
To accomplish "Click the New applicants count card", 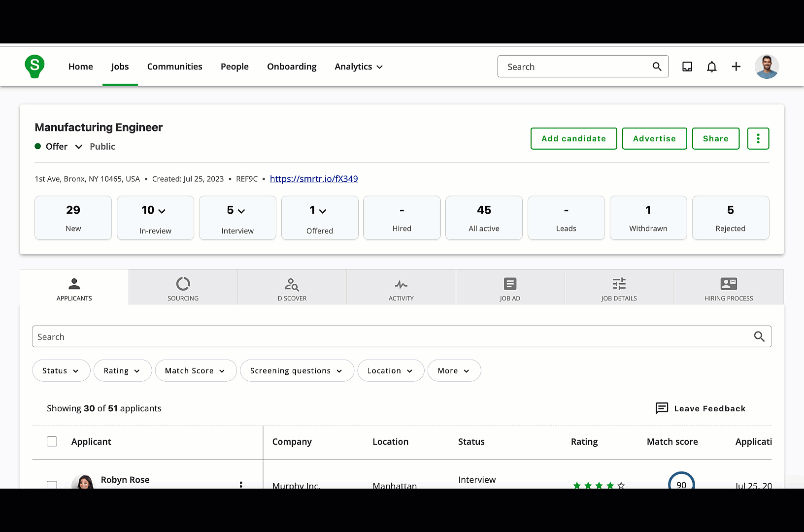I will pyautogui.click(x=73, y=218).
